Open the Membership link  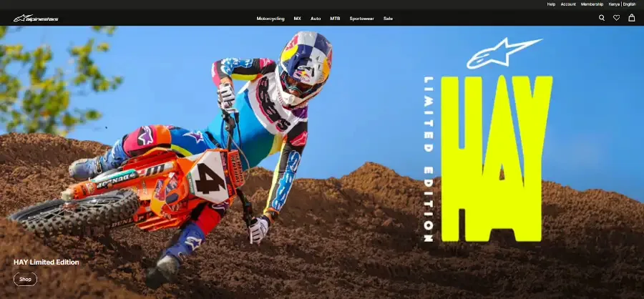pyautogui.click(x=592, y=4)
